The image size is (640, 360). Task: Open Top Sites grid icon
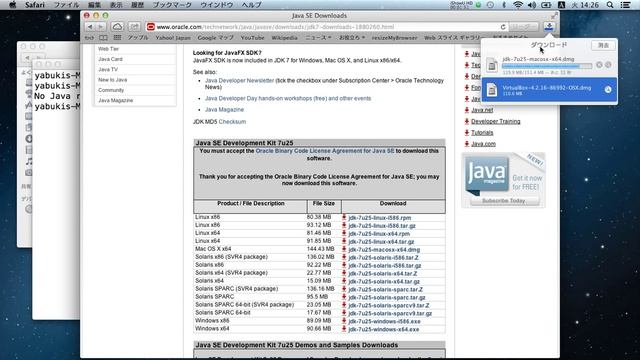[x=117, y=38]
